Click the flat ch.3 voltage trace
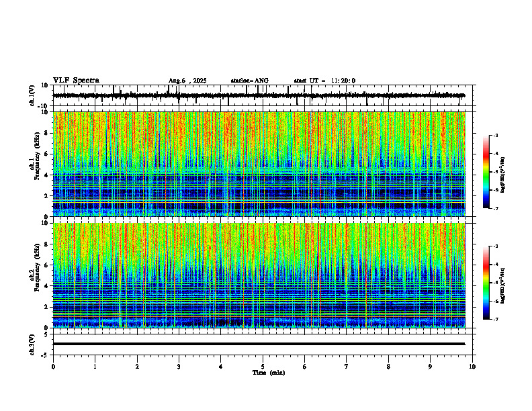532x411 pixels. pos(259,344)
